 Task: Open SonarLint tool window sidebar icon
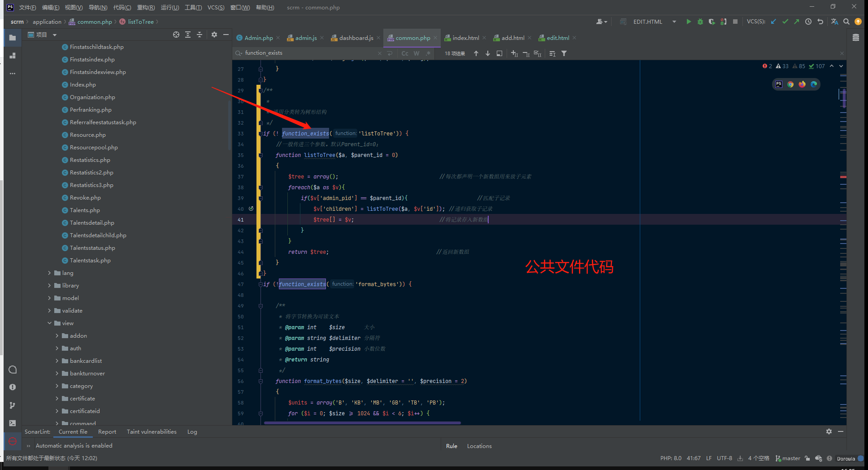(13, 441)
